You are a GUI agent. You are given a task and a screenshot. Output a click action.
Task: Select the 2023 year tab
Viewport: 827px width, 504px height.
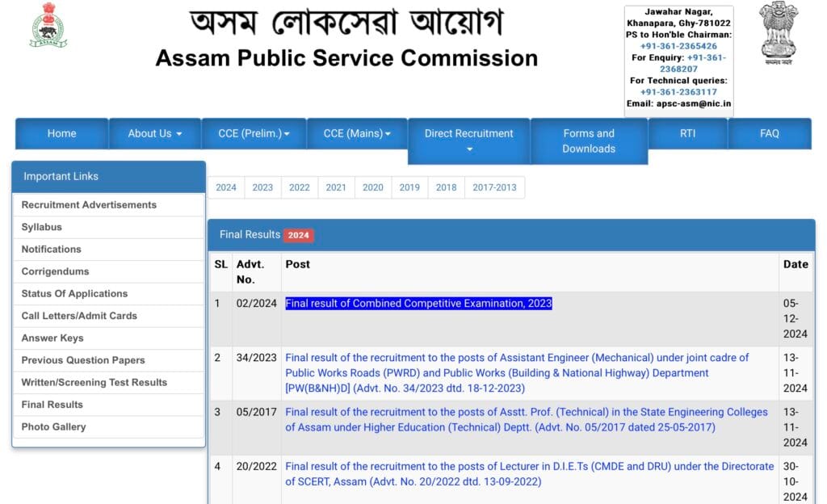pyautogui.click(x=262, y=187)
